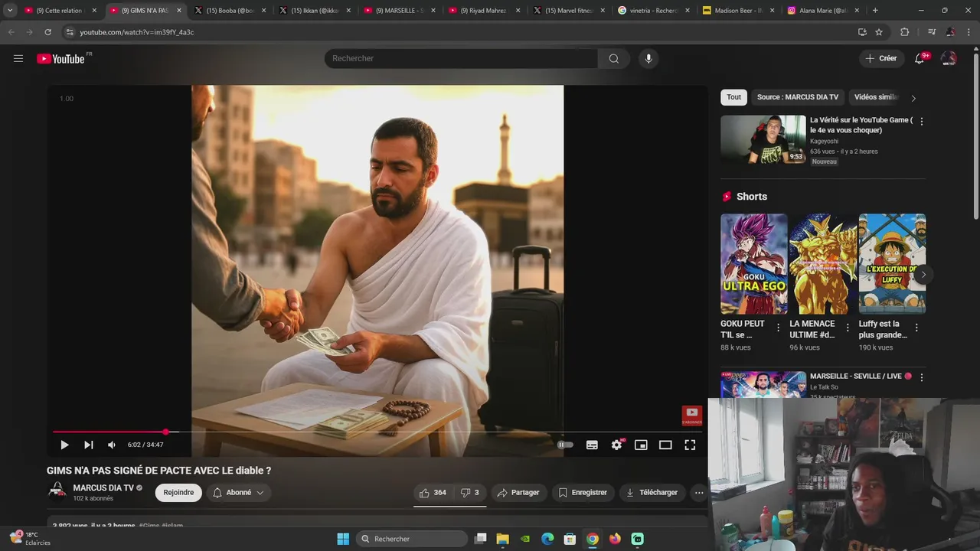
Task: Select the Vidéos similaires chip
Action: (x=876, y=97)
